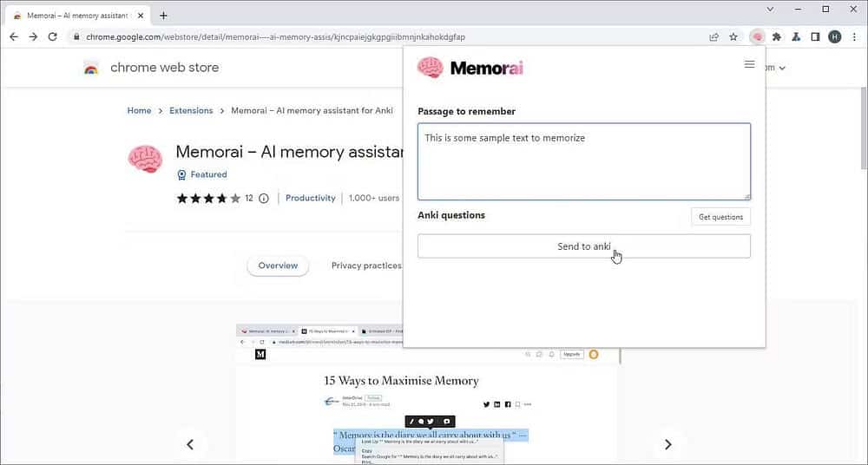Image resolution: width=868 pixels, height=465 pixels.
Task: Click the Memorai brain extension icon in toolbar
Action: [758, 37]
